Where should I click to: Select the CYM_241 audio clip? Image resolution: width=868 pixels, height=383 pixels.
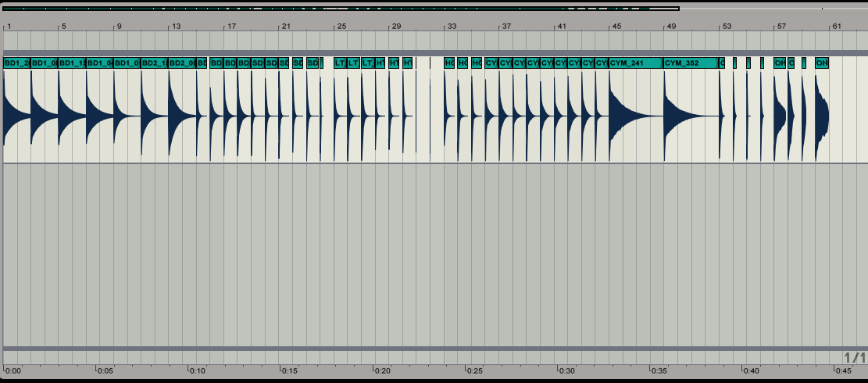[x=635, y=63]
